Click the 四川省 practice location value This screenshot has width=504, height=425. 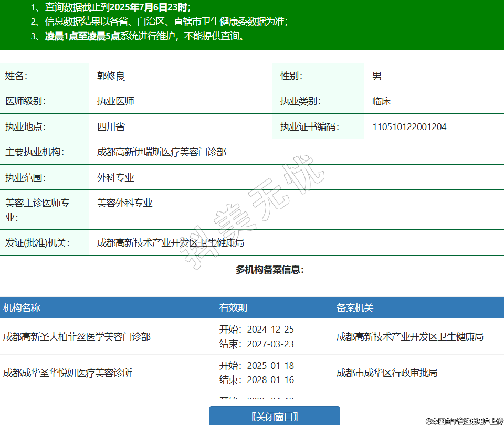click(x=111, y=127)
